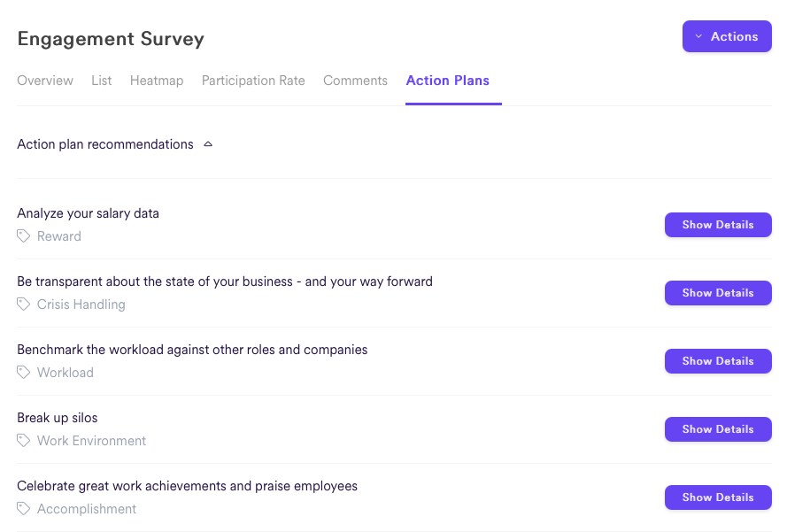This screenshot has height=532, width=787.
Task: Show details for Break up silos
Action: pos(718,429)
